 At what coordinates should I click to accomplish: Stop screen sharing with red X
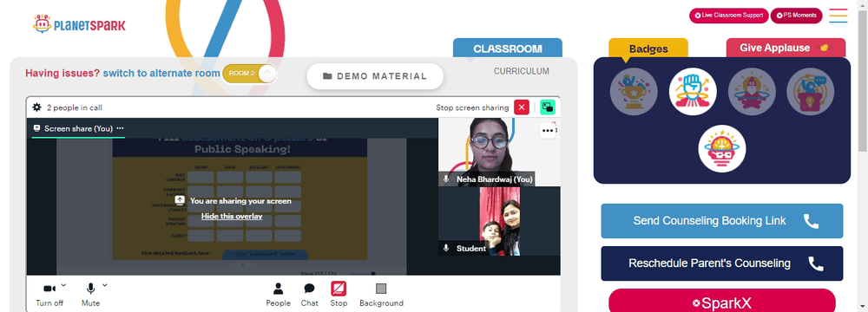522,107
